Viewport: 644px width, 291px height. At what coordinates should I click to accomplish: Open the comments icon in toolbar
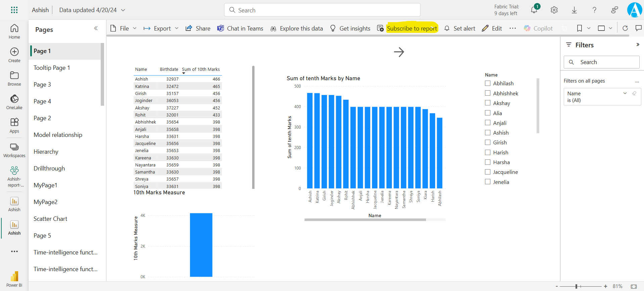click(638, 29)
